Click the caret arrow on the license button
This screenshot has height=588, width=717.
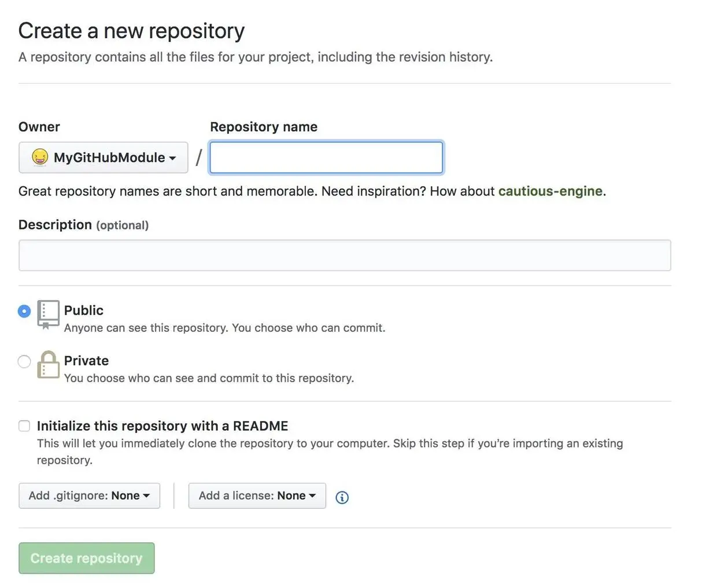coord(312,495)
